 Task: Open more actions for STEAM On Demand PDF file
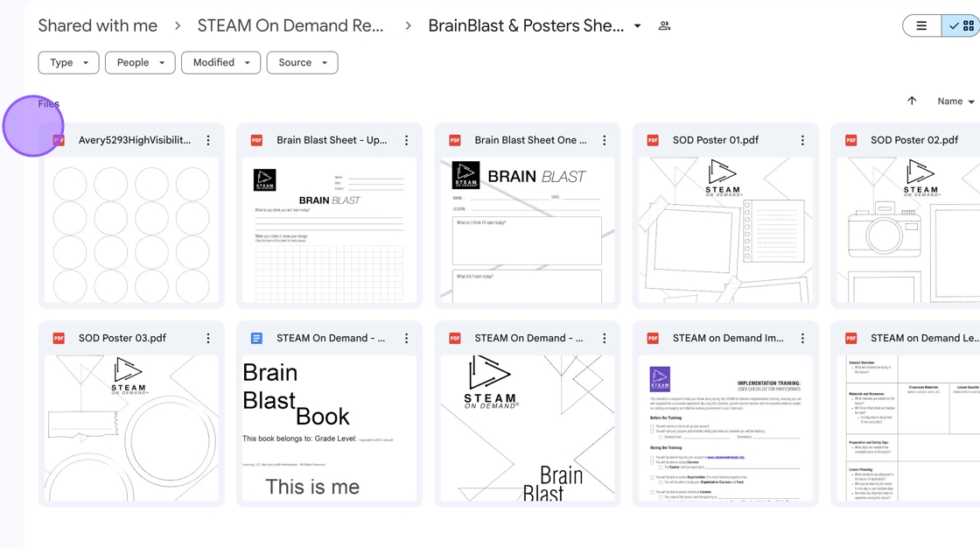click(605, 338)
